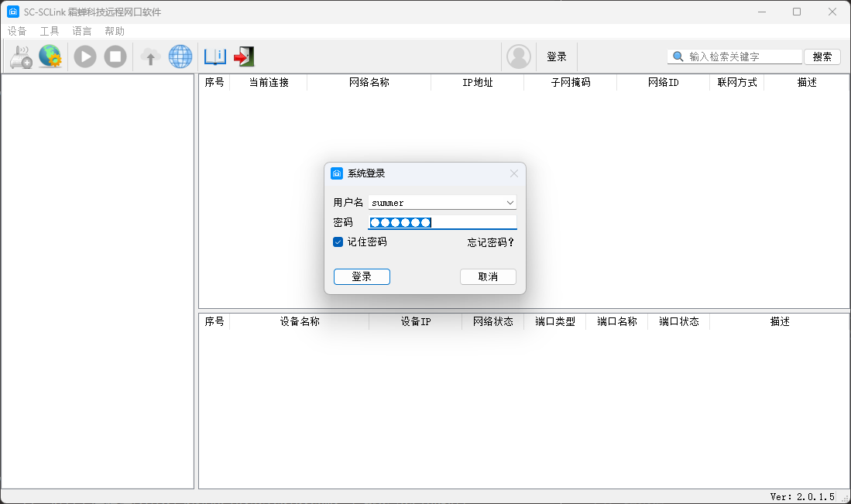The height and width of the screenshot is (504, 851).
Task: Click the 忘记密码? link
Action: click(x=491, y=242)
